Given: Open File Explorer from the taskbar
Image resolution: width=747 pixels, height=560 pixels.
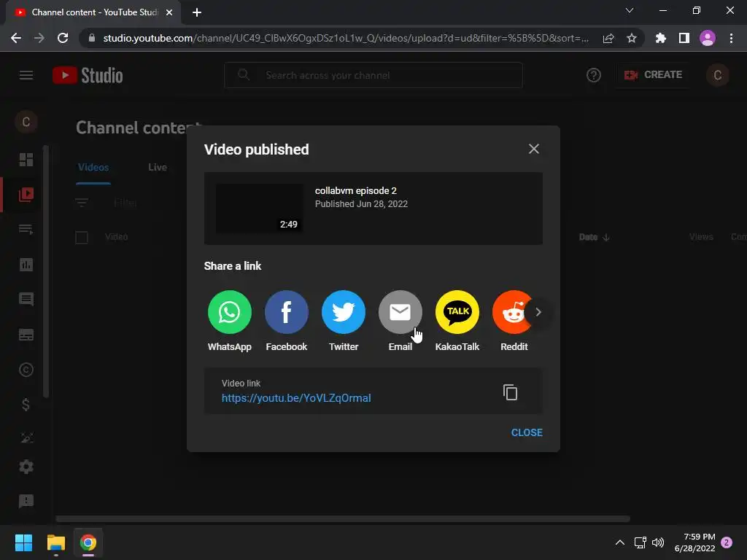Looking at the screenshot, I should pos(55,542).
